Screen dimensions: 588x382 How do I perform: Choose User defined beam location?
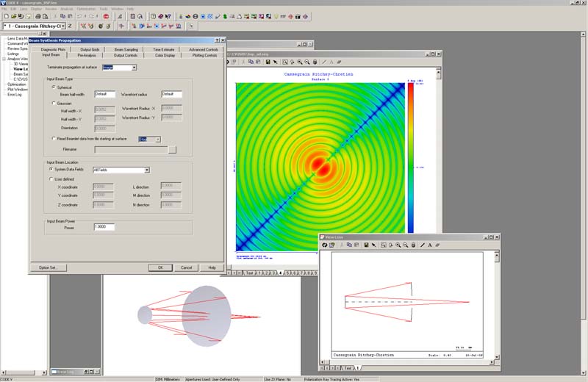[52, 179]
